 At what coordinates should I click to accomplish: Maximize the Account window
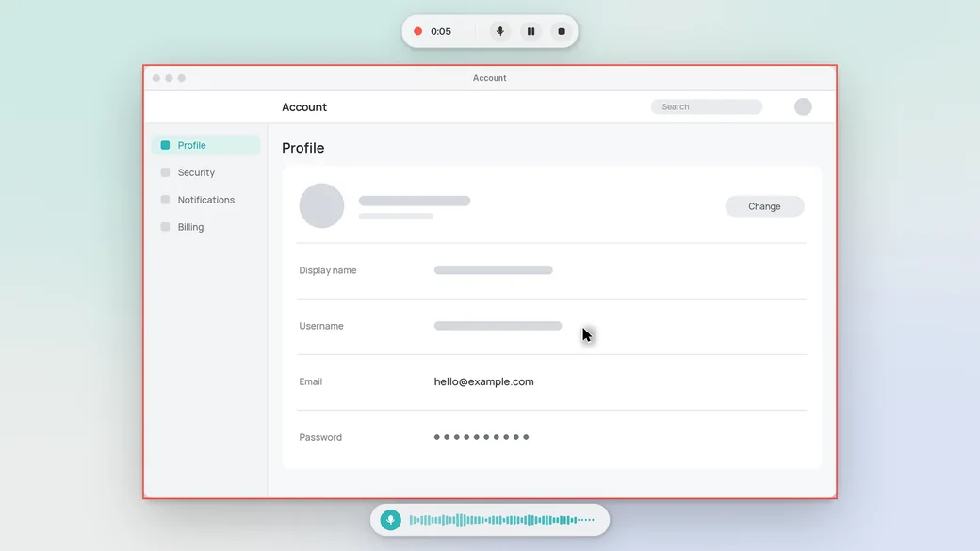182,78
